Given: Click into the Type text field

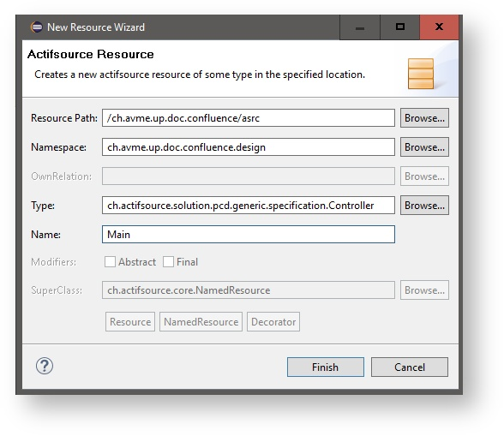Looking at the screenshot, I should pos(249,206).
